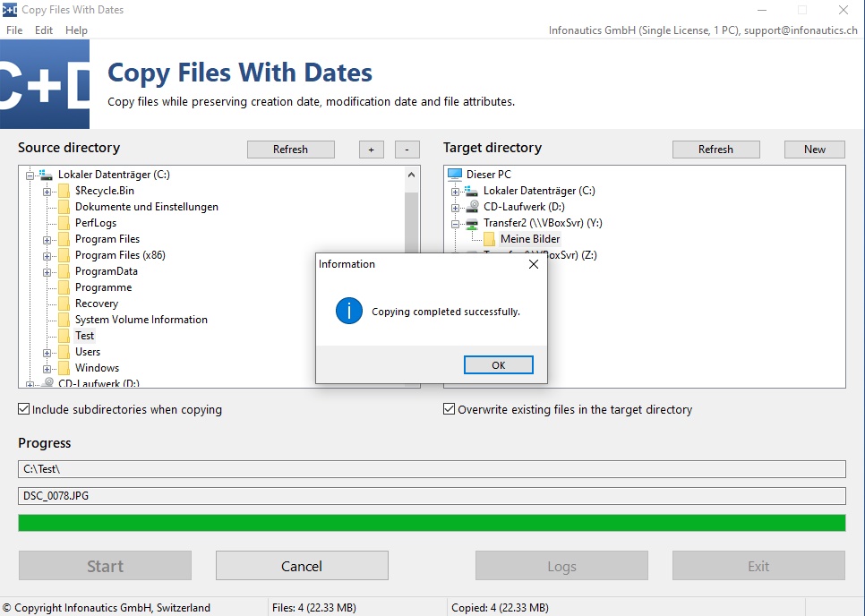Uncheck Include subdirectories when copying
This screenshot has height=616, width=865.
(x=22, y=409)
